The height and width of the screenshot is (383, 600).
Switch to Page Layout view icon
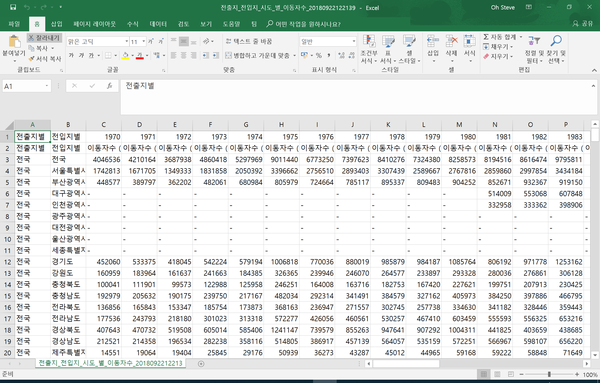point(497,374)
